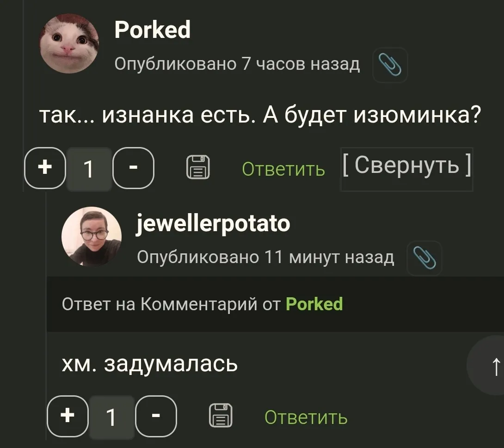Save jewellerpotato's reply with floppy disk icon
Screen dimensions: 504x448
click(221, 416)
